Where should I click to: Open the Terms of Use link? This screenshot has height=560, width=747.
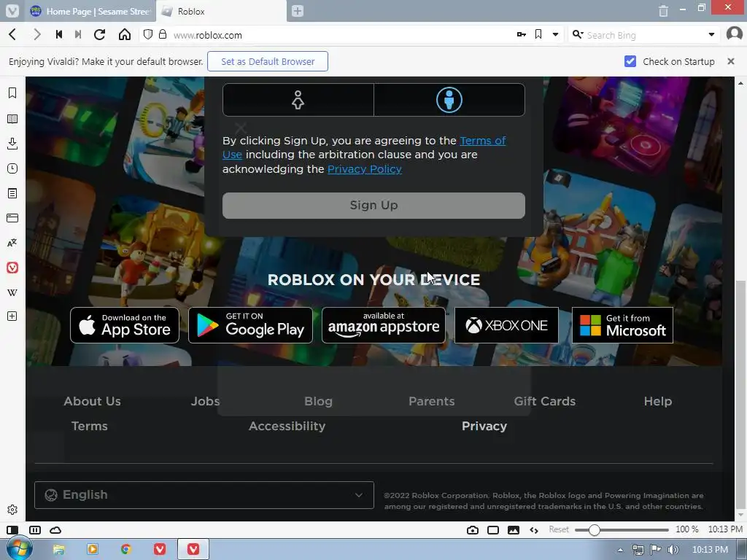tap(483, 141)
